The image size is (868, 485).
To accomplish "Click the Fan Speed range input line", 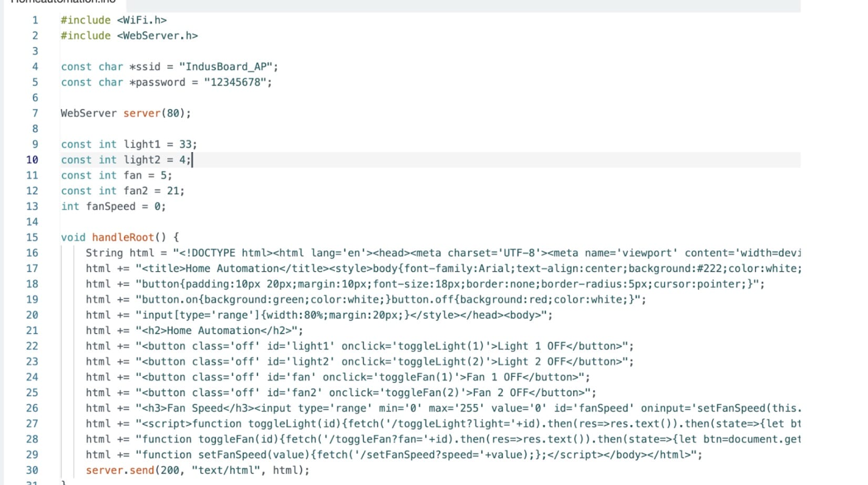I will [x=443, y=408].
